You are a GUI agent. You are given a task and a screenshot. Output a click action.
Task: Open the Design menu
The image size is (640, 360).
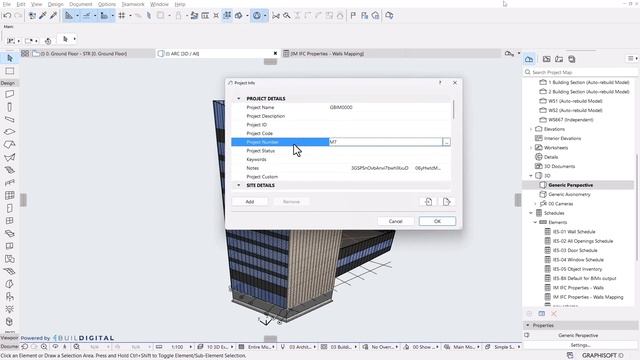[x=56, y=4]
